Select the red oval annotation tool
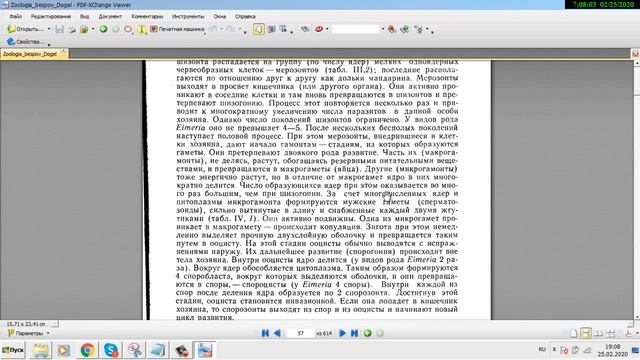This screenshot has height=360, width=640. [x=128, y=29]
